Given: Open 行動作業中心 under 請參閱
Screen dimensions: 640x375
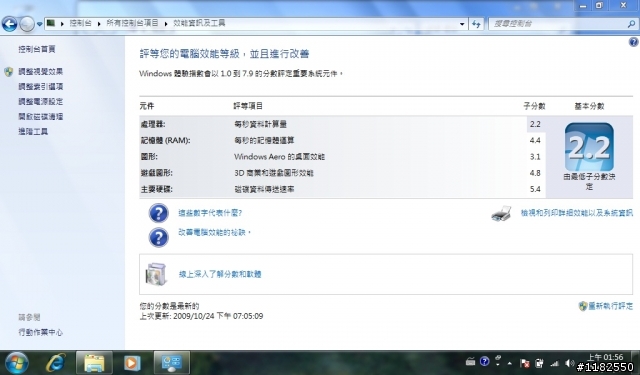Looking at the screenshot, I should click(40, 333).
